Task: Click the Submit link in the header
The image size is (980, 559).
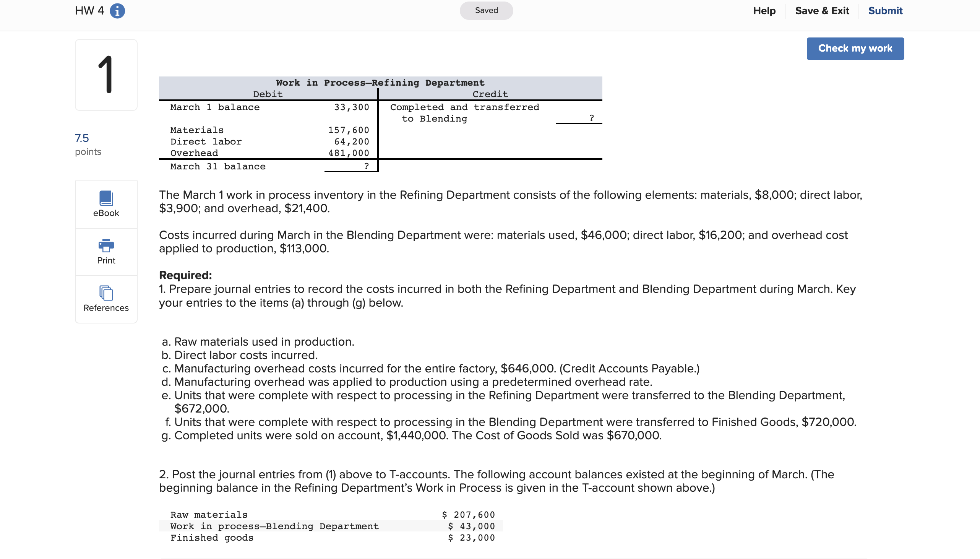Action: click(885, 10)
